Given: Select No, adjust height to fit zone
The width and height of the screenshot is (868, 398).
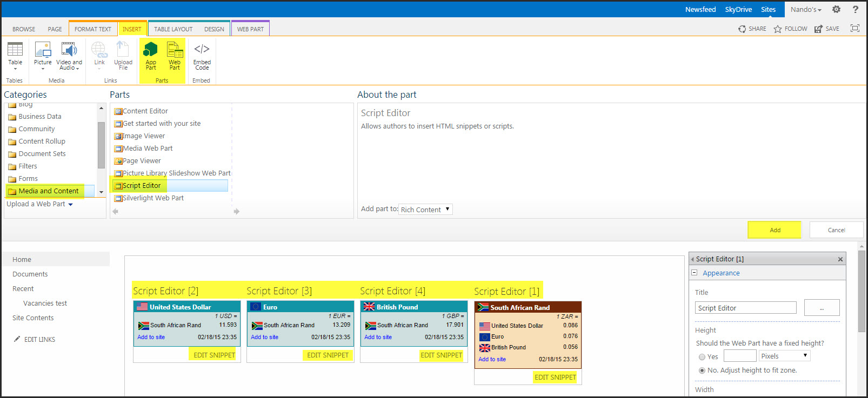Looking at the screenshot, I should pyautogui.click(x=702, y=370).
